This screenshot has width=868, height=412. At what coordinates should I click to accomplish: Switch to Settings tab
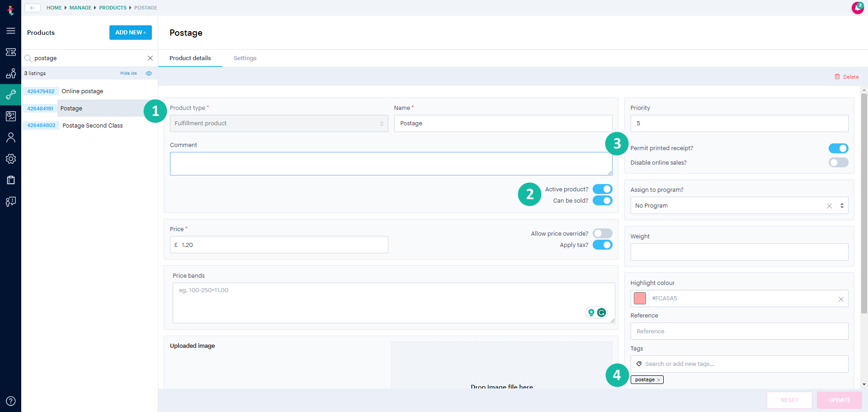coord(245,58)
